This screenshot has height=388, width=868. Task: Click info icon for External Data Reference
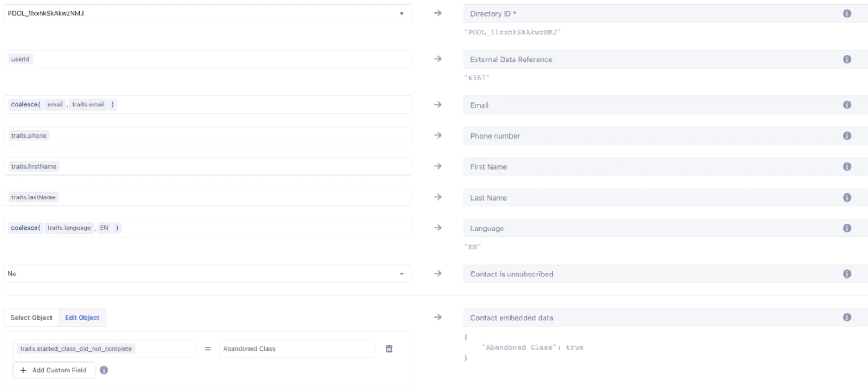coord(846,60)
